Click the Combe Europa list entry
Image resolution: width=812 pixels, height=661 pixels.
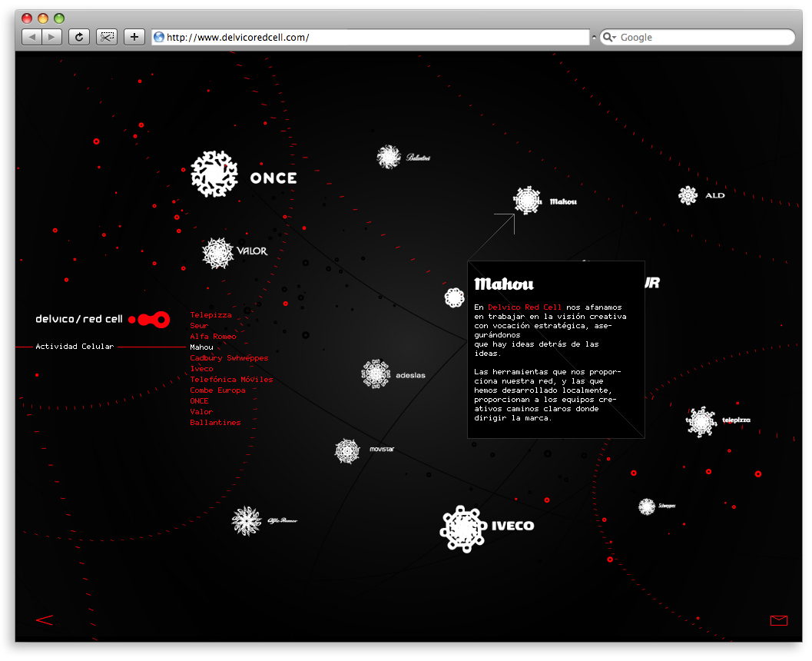217,390
